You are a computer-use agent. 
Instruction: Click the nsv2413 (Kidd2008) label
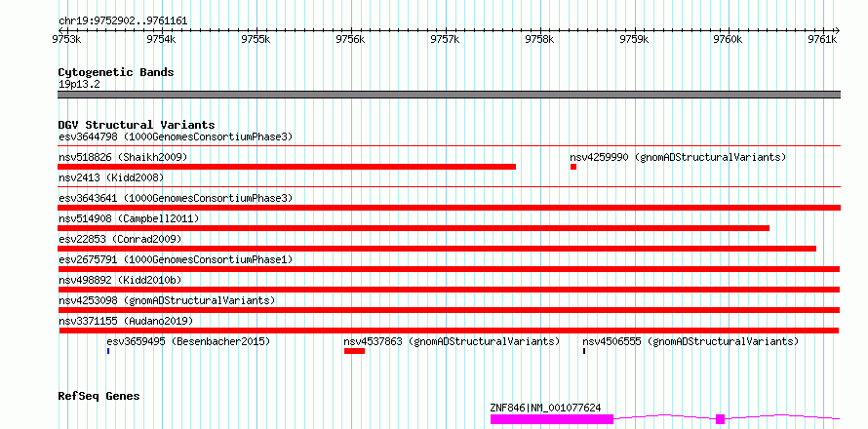tap(111, 177)
